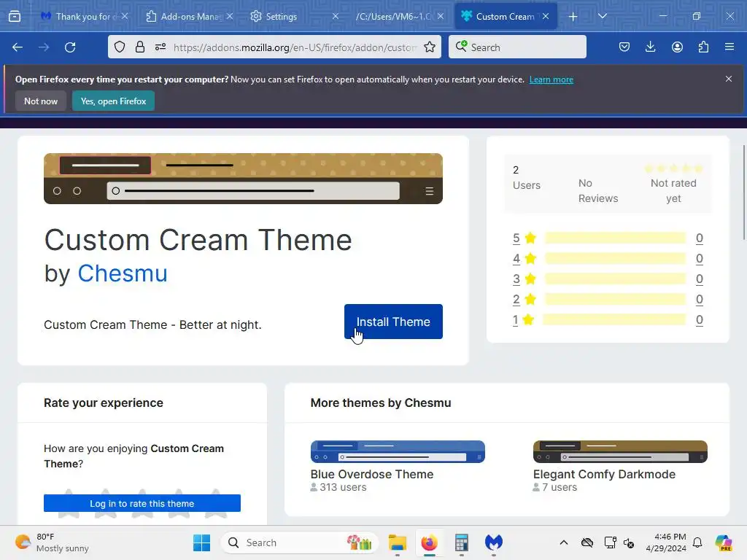Screen dimensions: 747x560
Task: Close the Add-ons Manager tab
Action: (230, 16)
